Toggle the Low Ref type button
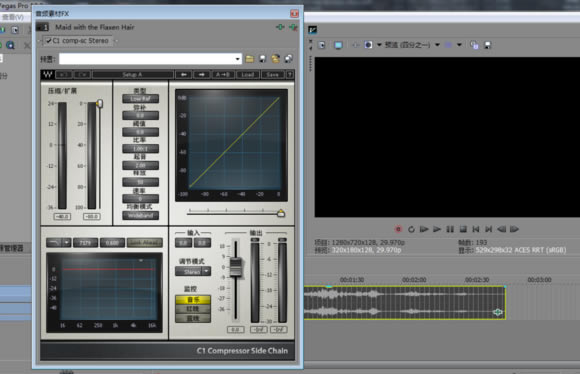The image size is (580, 374). pos(141,99)
